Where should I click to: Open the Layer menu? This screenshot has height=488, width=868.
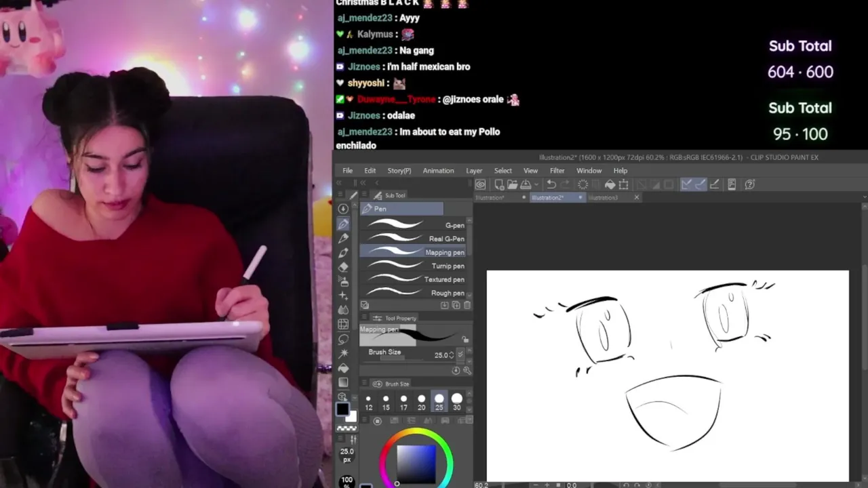coord(474,170)
